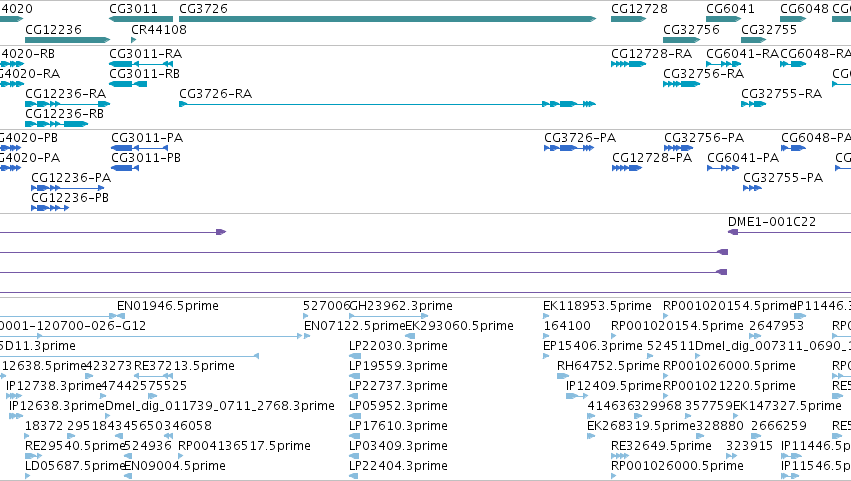Select the RE29540.5prime label
Viewport: 851px width, 481px height.
coord(75,447)
